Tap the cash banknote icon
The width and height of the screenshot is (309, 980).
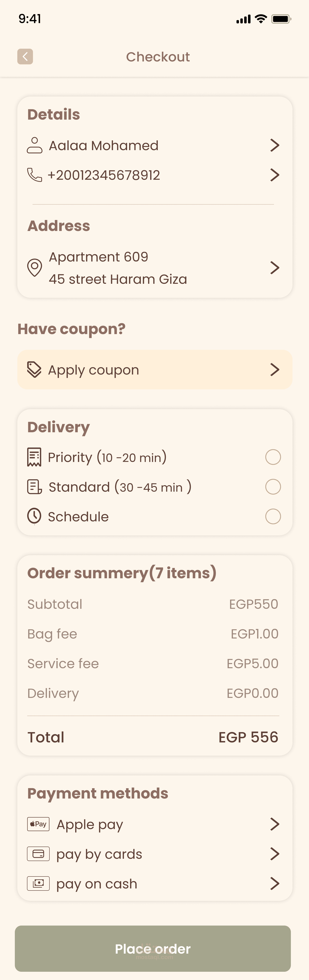coord(38,883)
